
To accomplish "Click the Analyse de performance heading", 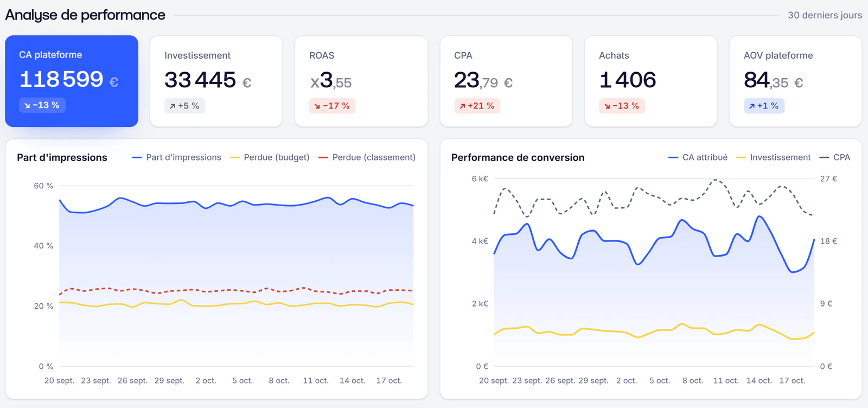I will (x=85, y=15).
